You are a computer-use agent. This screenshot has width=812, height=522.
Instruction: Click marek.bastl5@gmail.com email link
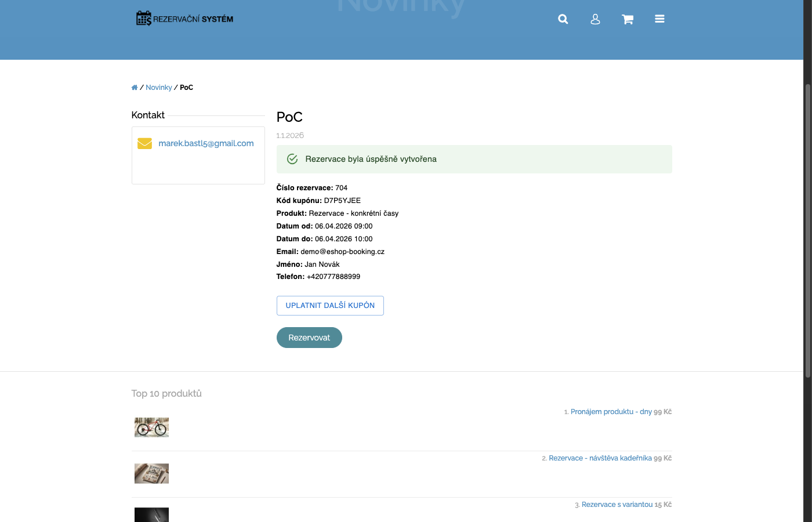[206, 143]
